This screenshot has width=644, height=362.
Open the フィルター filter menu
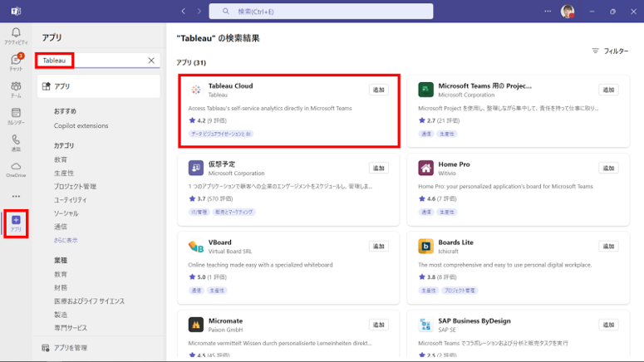tap(610, 51)
